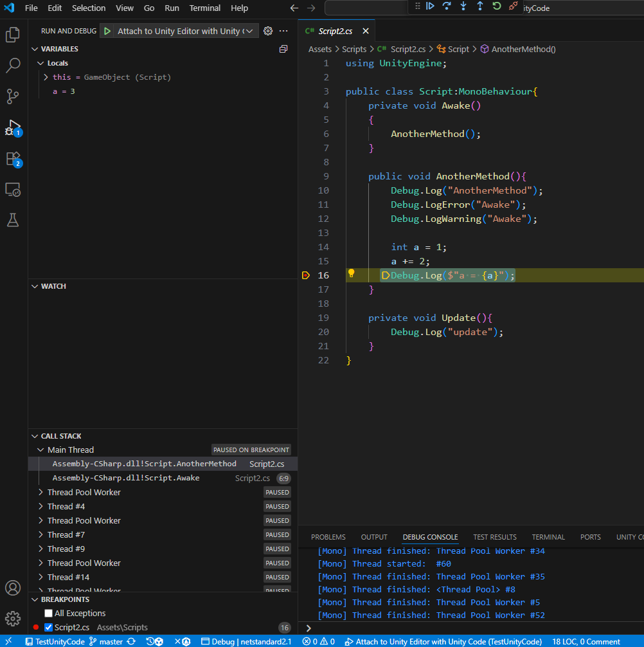The height and width of the screenshot is (647, 644).
Task: Open the Run menu
Action: point(172,8)
